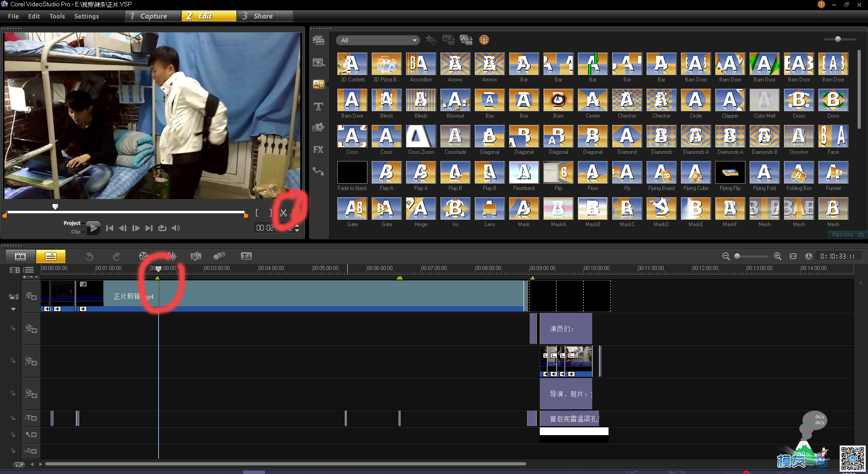
Task: Open the FX filter library icon
Action: pyautogui.click(x=318, y=150)
